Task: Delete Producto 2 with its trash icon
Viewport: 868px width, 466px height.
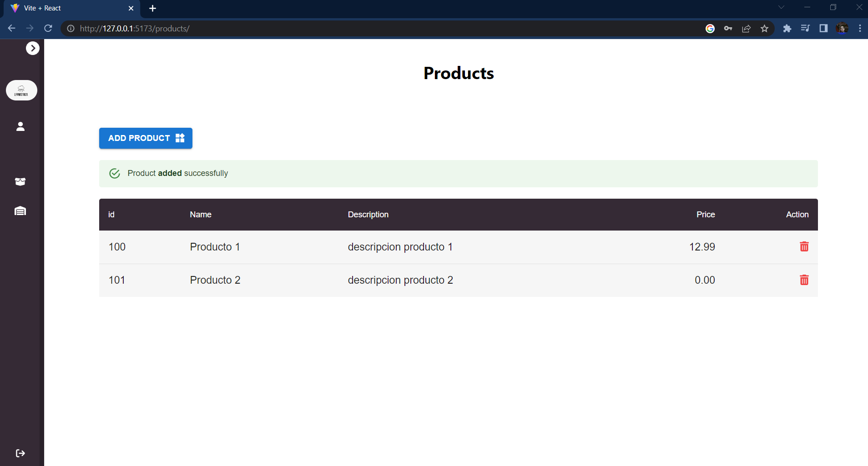Action: pos(804,280)
